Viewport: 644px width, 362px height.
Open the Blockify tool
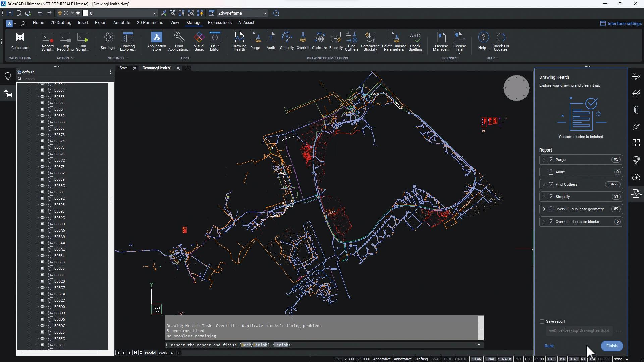point(336,41)
